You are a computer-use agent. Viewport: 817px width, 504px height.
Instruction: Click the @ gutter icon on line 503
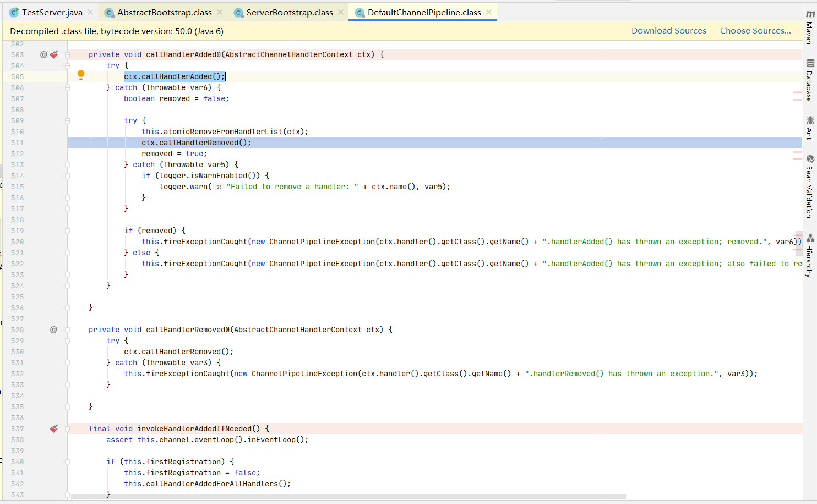pyautogui.click(x=43, y=54)
